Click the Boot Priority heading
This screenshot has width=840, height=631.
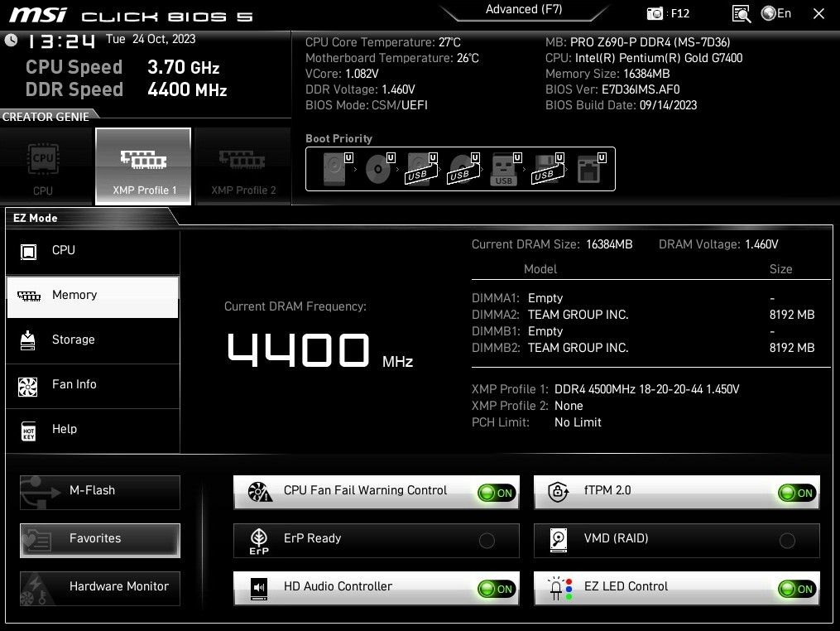coord(338,138)
